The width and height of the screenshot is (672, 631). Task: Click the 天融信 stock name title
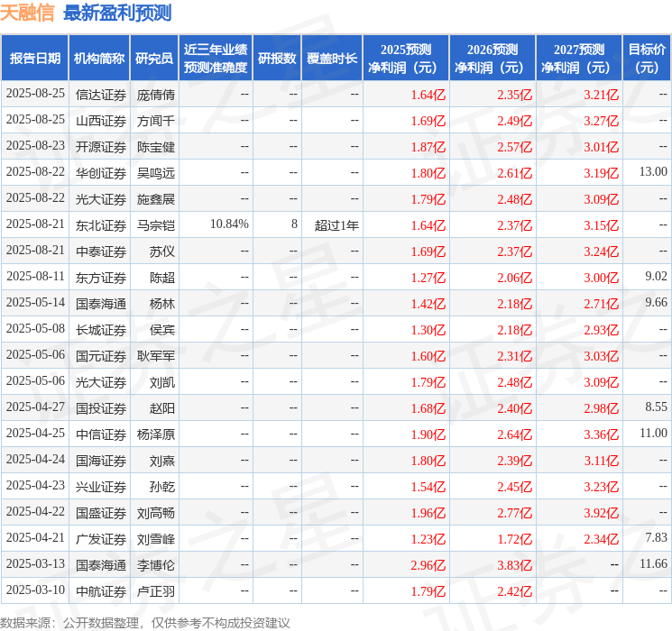[x=27, y=13]
